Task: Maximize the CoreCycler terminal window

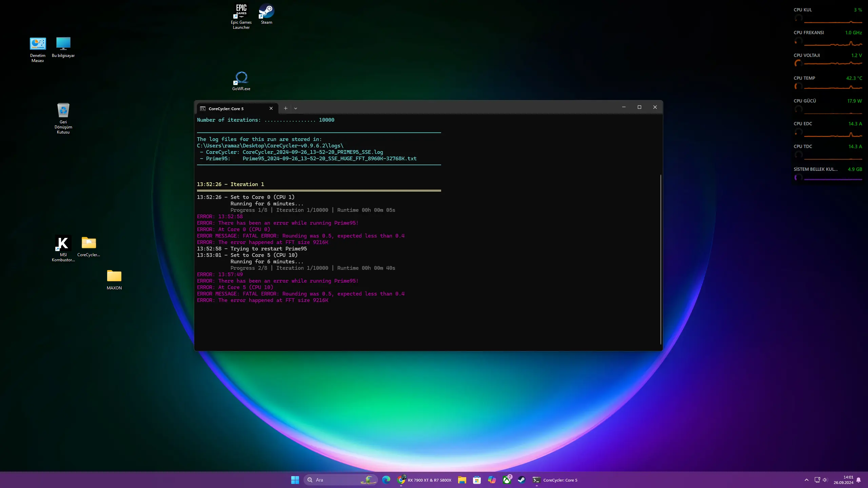Action: coord(639,107)
